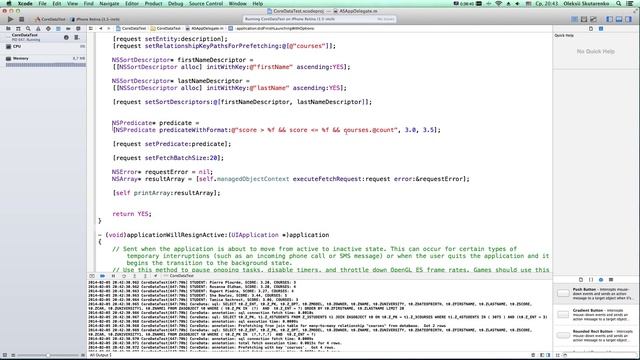The width and height of the screenshot is (640, 360).
Task: Open the project navigator folder icon
Action: click(8, 29)
